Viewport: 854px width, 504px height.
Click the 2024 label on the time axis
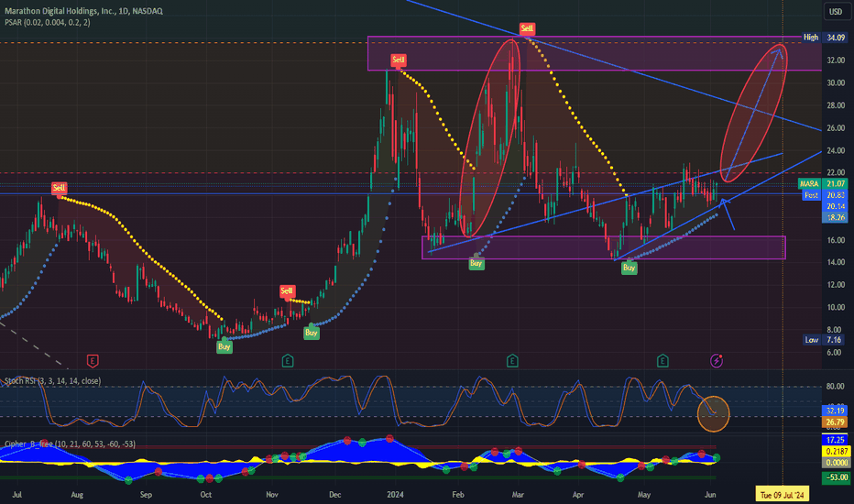395,495
